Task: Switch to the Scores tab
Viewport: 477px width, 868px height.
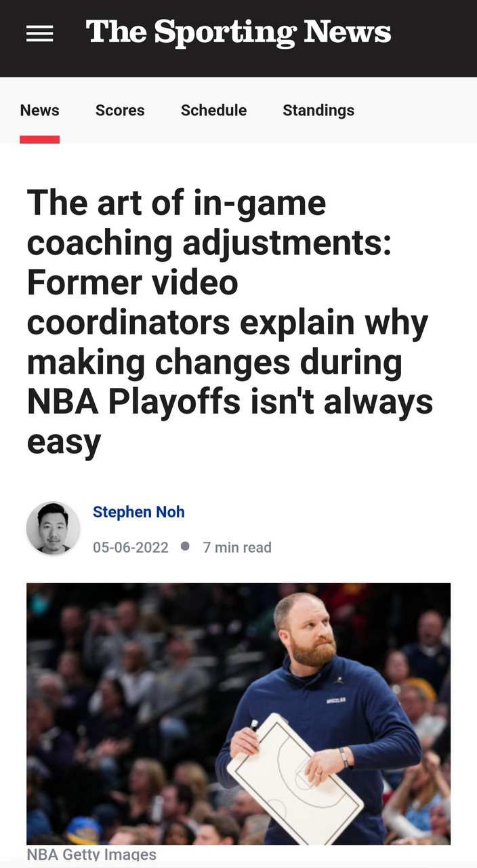Action: [x=120, y=110]
